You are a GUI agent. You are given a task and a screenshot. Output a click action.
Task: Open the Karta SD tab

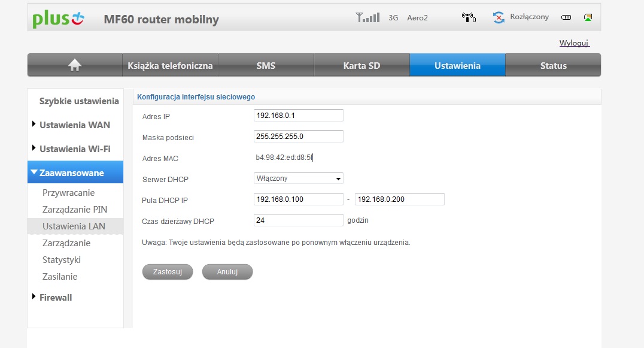click(x=362, y=66)
